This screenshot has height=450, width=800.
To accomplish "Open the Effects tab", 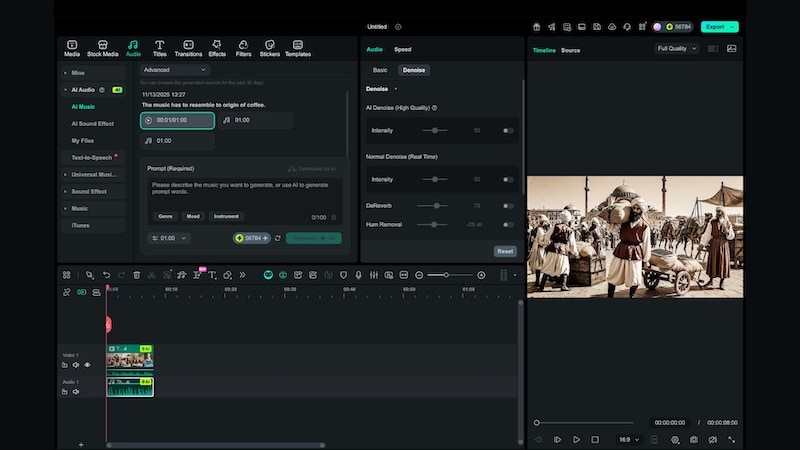I will point(217,48).
